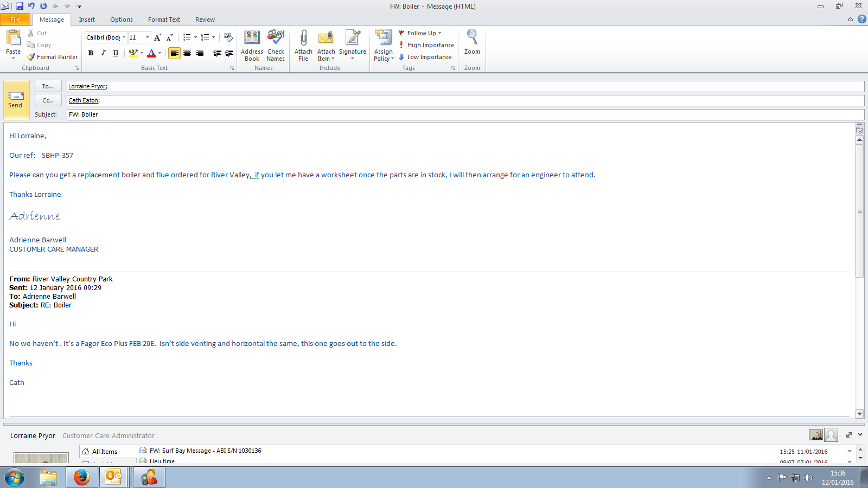Image resolution: width=868 pixels, height=488 pixels.
Task: Switch to the Format Text tab
Action: point(164,20)
